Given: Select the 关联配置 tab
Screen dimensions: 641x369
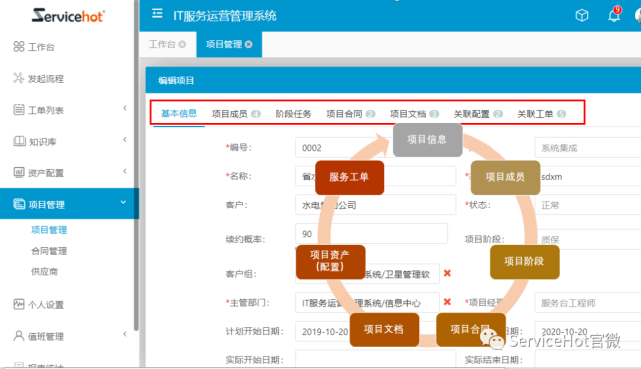Looking at the screenshot, I should (x=478, y=114).
